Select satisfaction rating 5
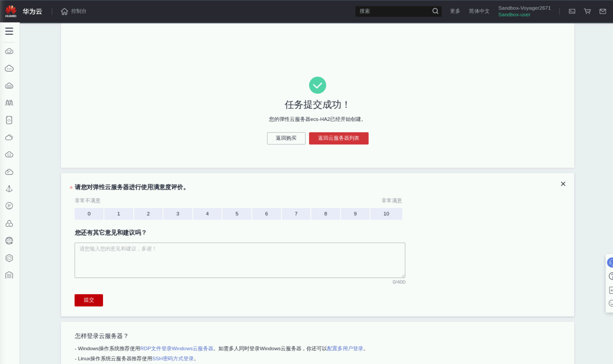This screenshot has height=364, width=613. tap(237, 214)
